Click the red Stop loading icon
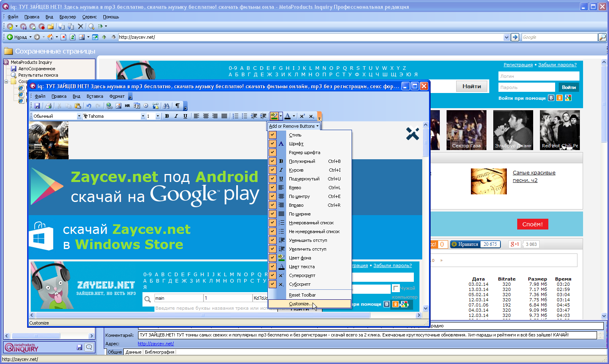 pos(63,37)
